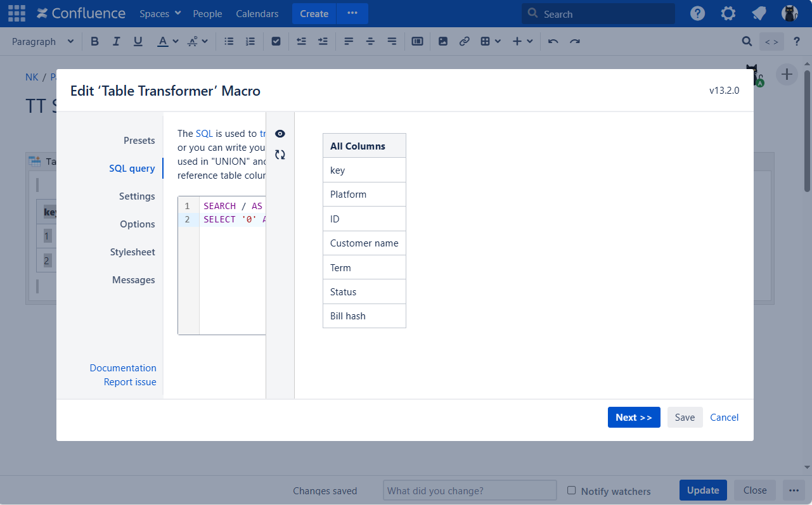This screenshot has height=505, width=812.
Task: Open the Spaces dropdown menu
Action: 160,13
